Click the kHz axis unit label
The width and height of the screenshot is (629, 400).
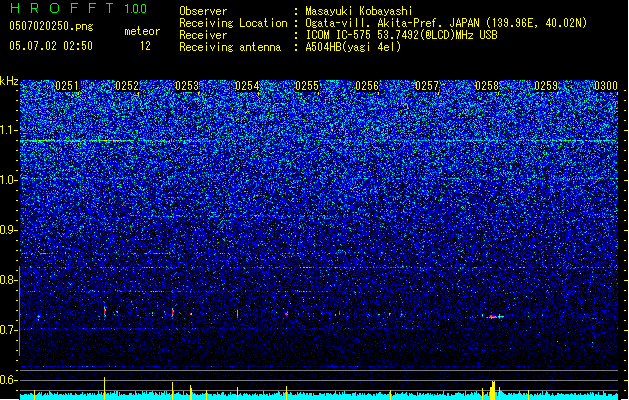(9, 81)
